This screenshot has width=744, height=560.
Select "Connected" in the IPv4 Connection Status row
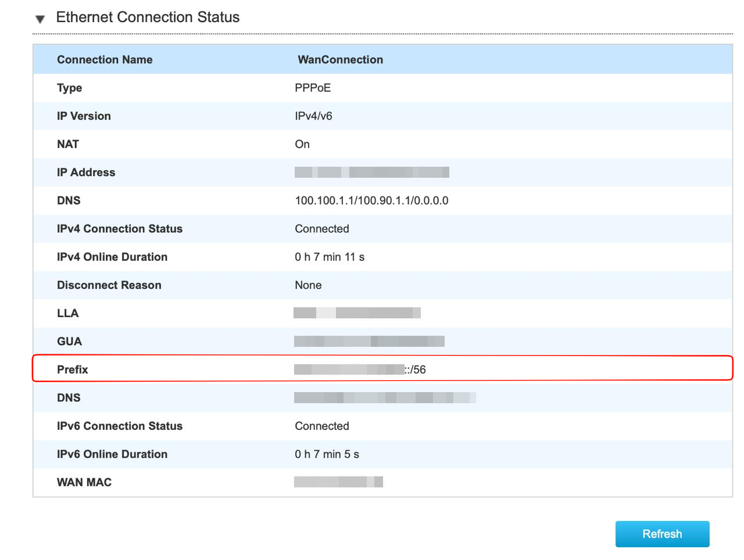322,229
